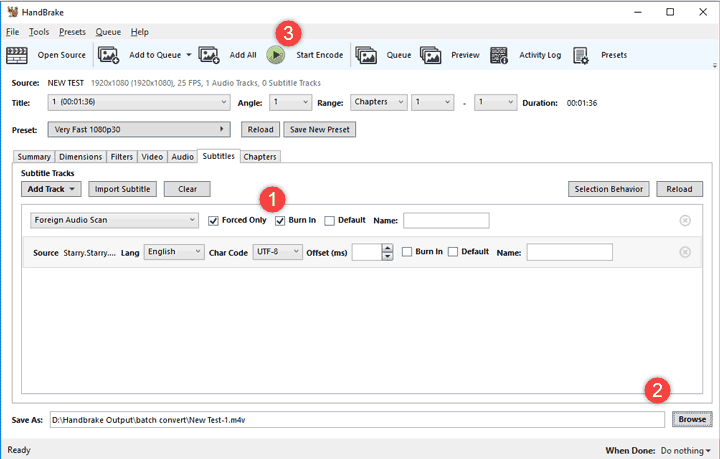Screen dimensions: 720x459
Task: Click the Open Source toolbar label
Action: coord(62,55)
